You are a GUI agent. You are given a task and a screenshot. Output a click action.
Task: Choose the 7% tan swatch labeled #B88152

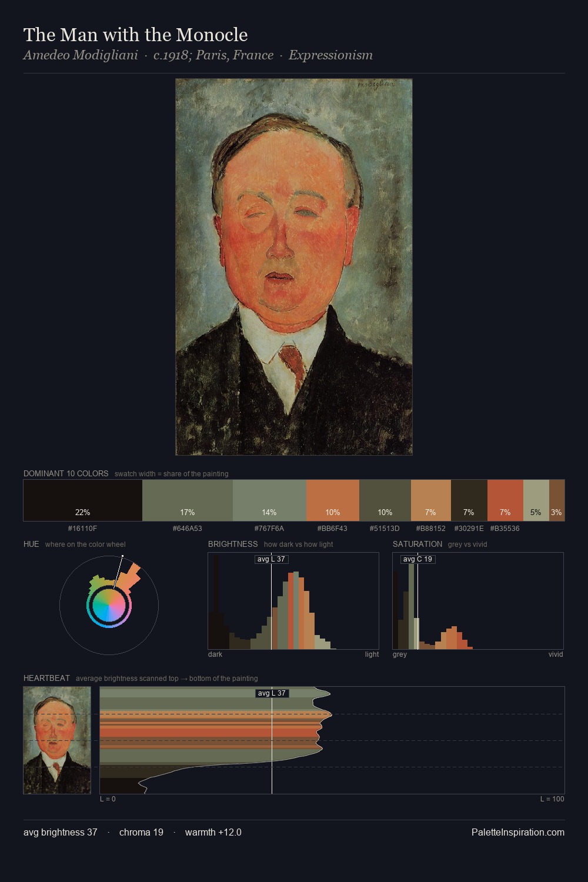pos(431,500)
